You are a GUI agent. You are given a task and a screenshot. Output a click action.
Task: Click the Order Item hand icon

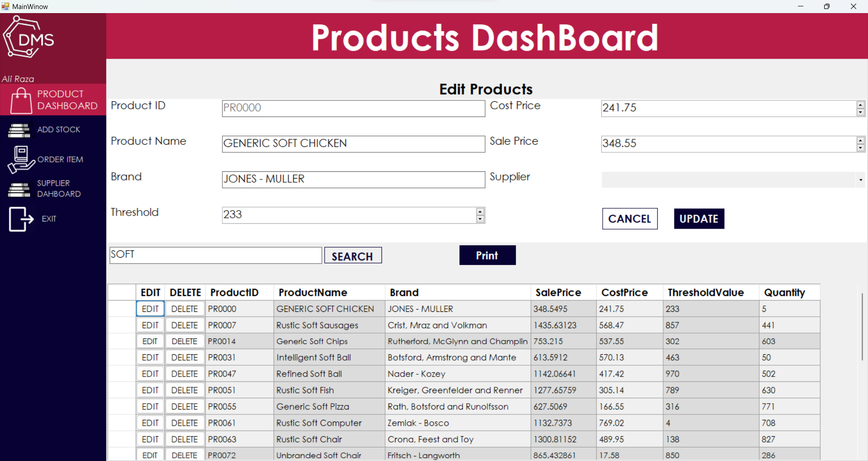point(21,160)
